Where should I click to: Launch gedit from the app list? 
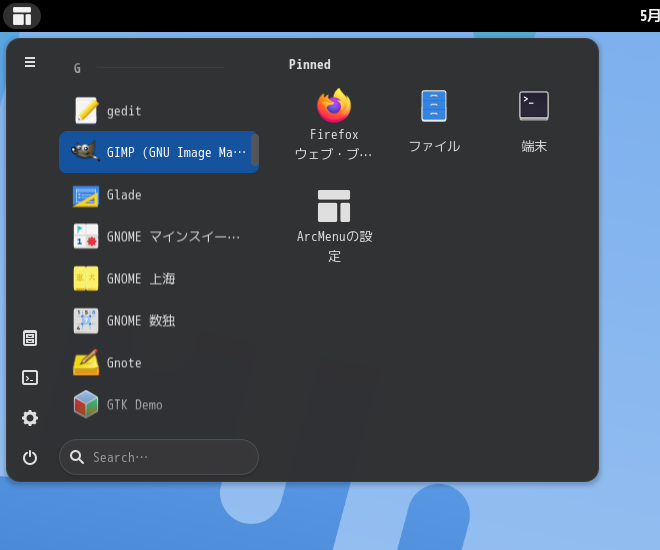(x=86, y=111)
